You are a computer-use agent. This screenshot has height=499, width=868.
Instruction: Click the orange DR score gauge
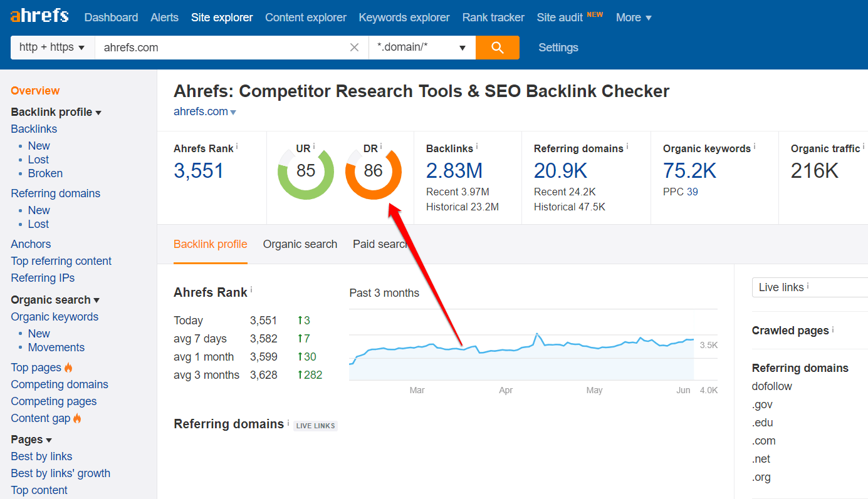[x=374, y=172]
